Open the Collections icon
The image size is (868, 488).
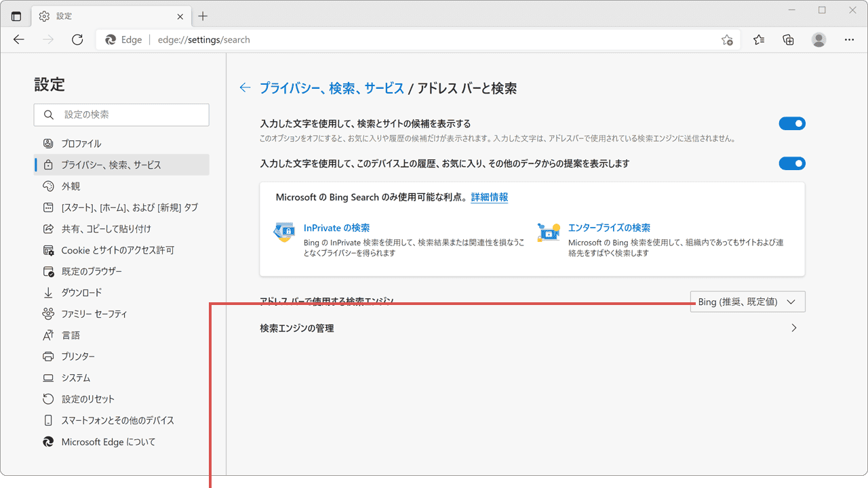788,40
